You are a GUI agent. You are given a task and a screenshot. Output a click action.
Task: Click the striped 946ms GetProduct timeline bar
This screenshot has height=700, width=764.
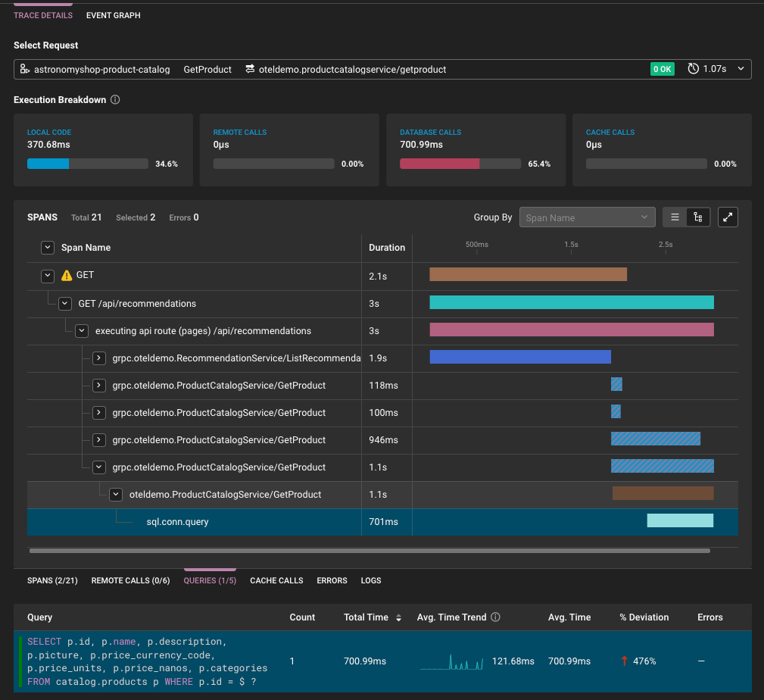[x=656, y=439]
